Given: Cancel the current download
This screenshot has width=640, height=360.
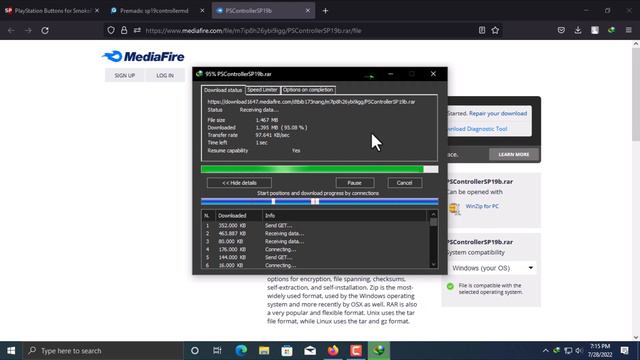Looking at the screenshot, I should point(404,183).
